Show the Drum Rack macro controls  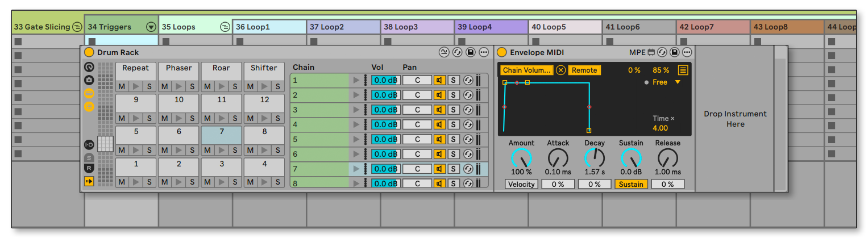click(89, 68)
